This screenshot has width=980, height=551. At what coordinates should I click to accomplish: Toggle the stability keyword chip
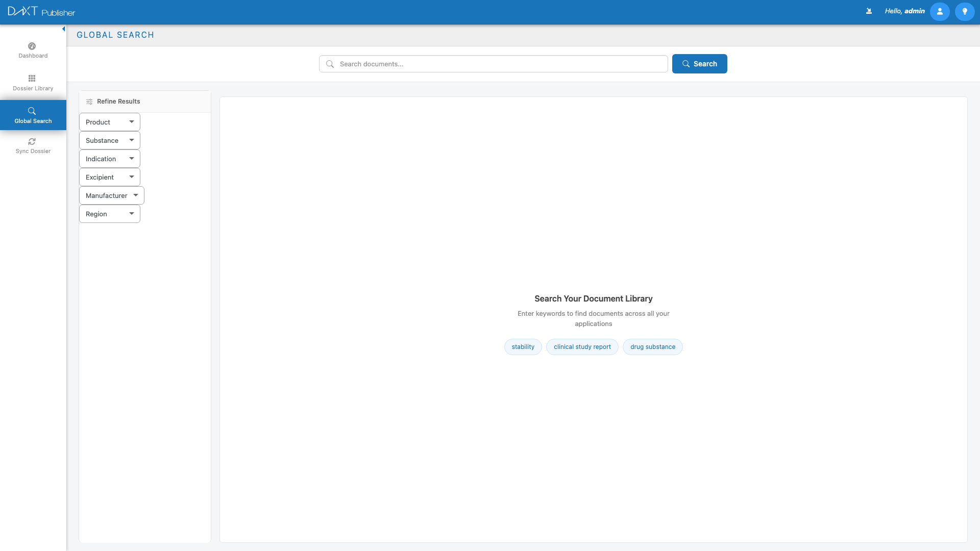click(523, 346)
